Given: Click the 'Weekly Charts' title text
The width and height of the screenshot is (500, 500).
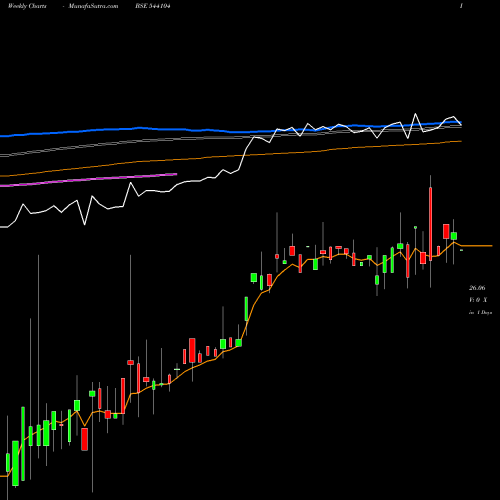Looking at the screenshot, I should coord(27,6).
